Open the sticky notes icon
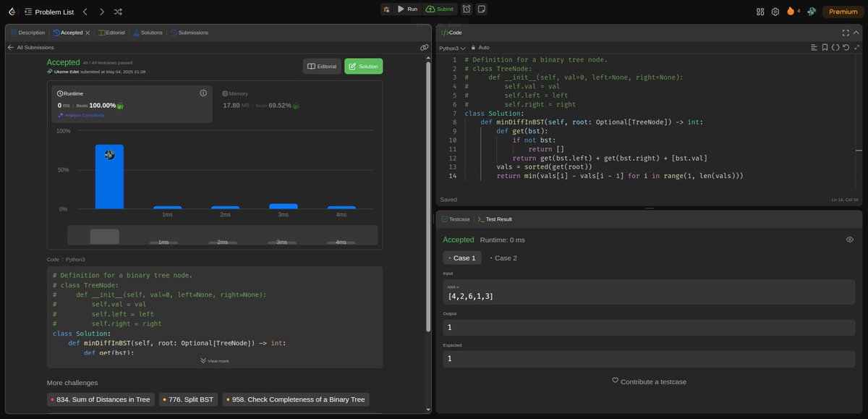This screenshot has width=868, height=419. (x=482, y=9)
